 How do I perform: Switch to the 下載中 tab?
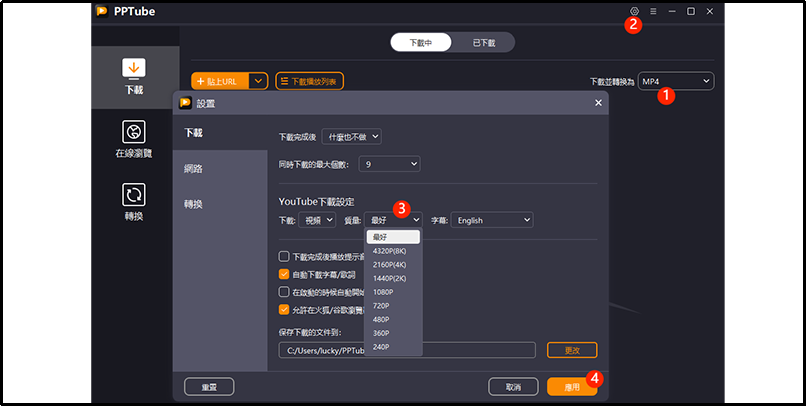[421, 43]
